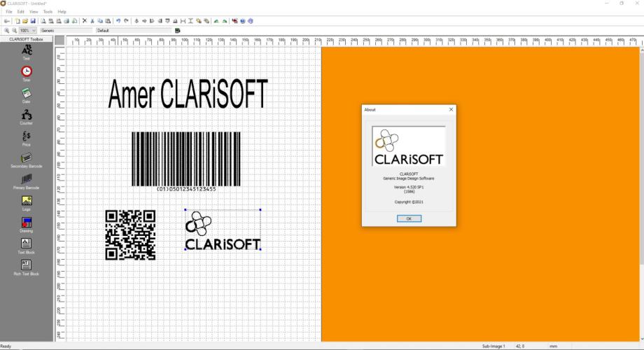Viewport: 644px width, 350px height.
Task: Click the Paste toolbar icon
Action: pyautogui.click(x=108, y=21)
